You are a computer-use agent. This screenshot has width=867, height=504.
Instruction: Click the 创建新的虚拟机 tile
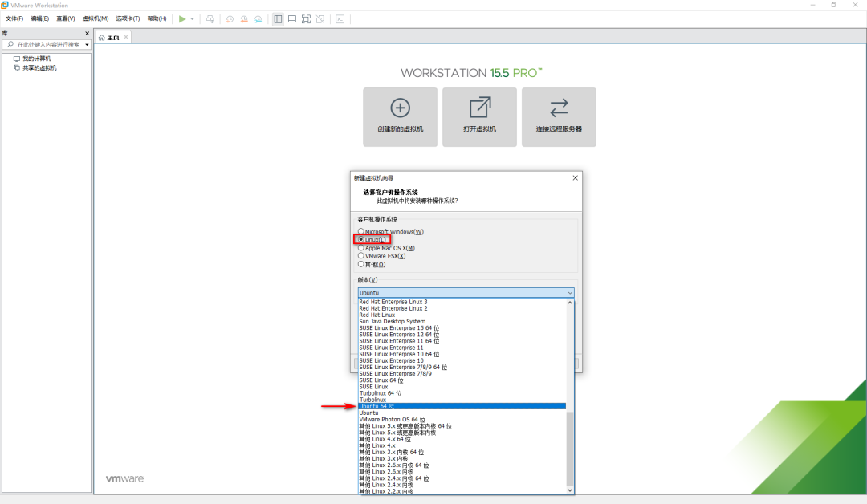coord(401,117)
